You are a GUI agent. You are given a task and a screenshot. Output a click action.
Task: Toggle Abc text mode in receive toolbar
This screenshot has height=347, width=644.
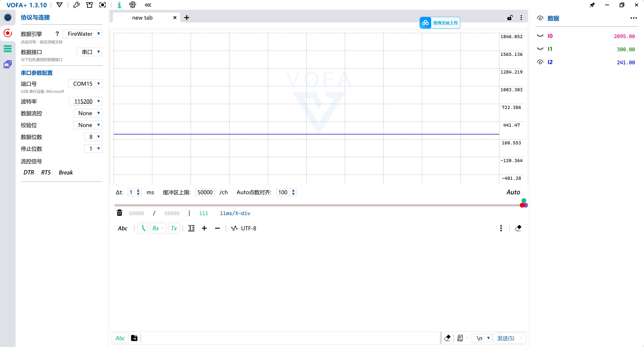tap(123, 228)
